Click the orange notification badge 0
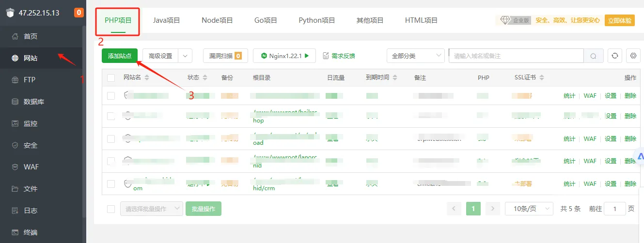 (79, 13)
